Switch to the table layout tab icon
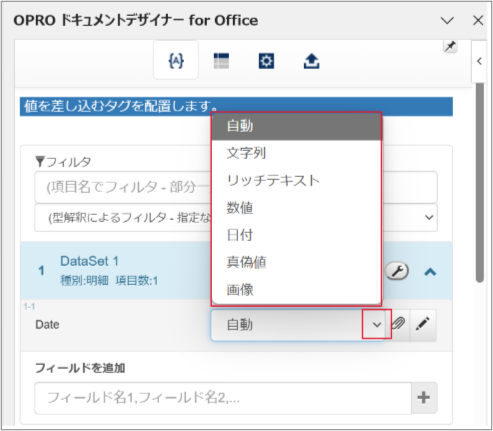Screen dimensions: 493x431 [x=221, y=61]
